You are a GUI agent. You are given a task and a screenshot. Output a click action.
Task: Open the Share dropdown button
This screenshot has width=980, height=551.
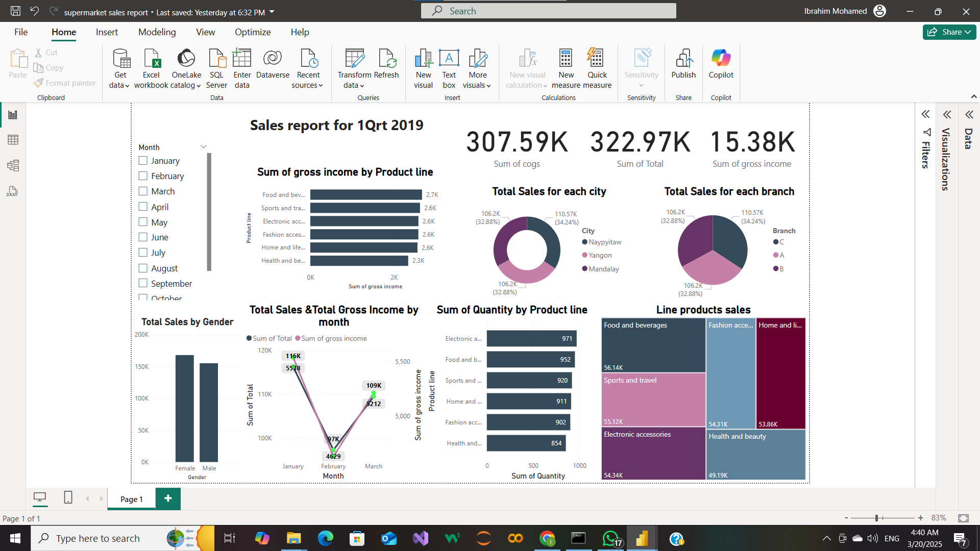pos(949,32)
